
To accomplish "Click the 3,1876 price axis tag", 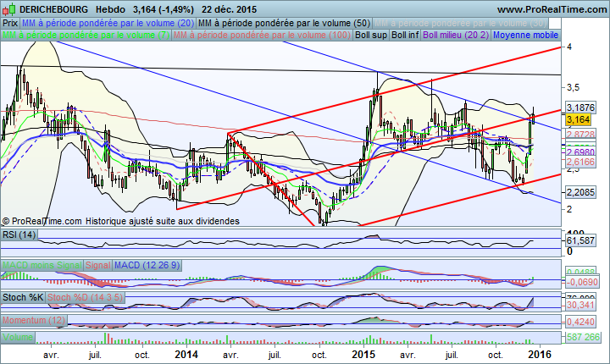I will tap(581, 108).
